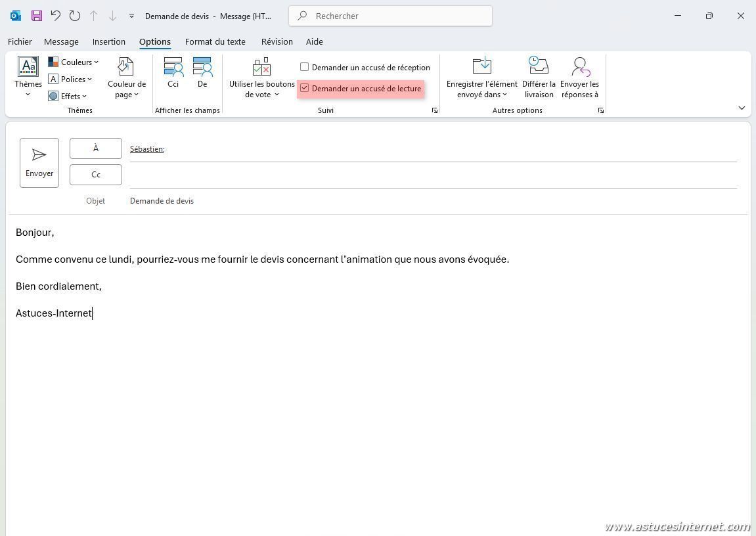The height and width of the screenshot is (536, 756).
Task: Expand Utiliser les boutons de vote
Action: (261, 77)
